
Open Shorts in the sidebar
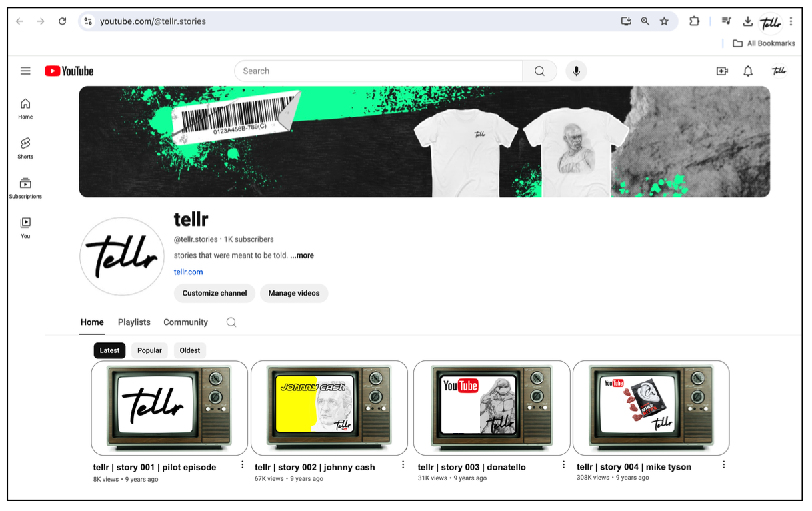[25, 149]
